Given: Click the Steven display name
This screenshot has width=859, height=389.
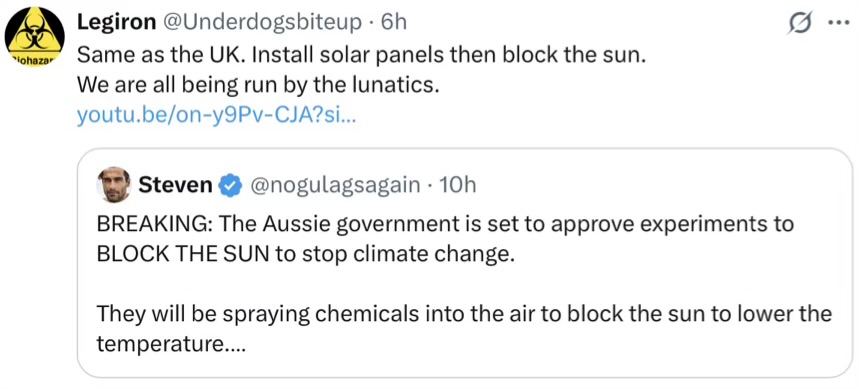Looking at the screenshot, I should coord(175,186).
